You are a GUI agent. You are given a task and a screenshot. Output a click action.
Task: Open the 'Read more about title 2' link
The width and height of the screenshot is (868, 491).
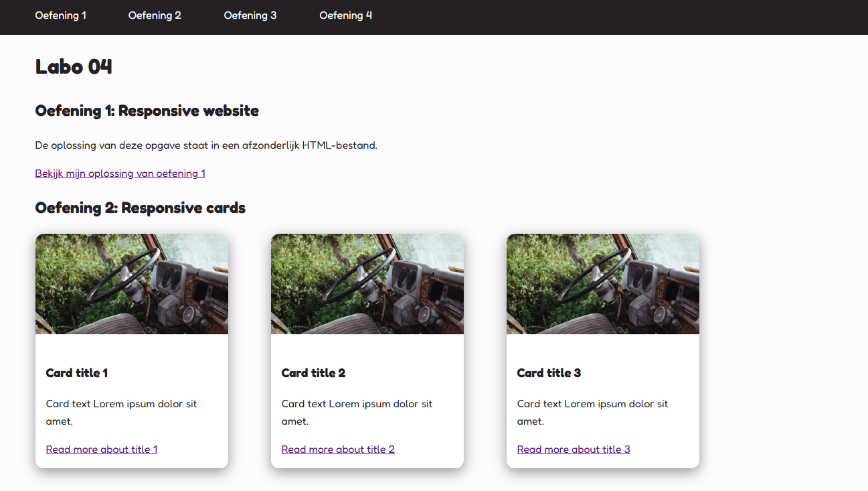338,449
